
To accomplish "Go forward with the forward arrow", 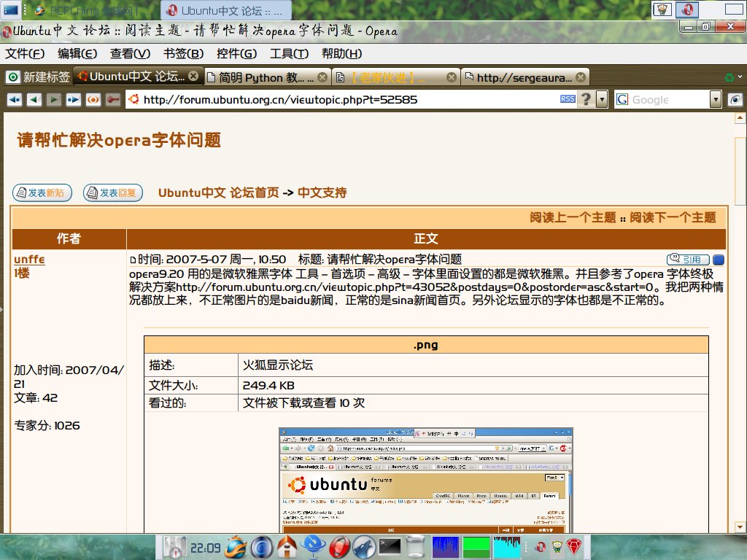I will click(53, 99).
